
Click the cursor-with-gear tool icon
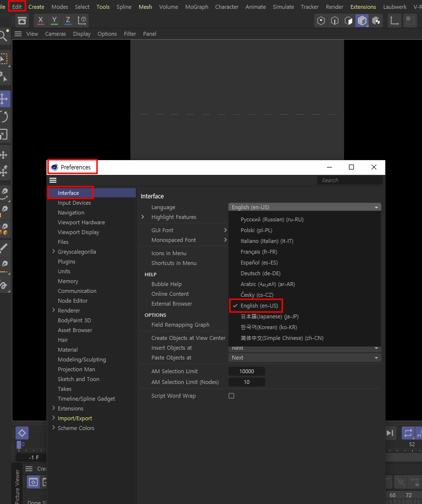coord(4,77)
